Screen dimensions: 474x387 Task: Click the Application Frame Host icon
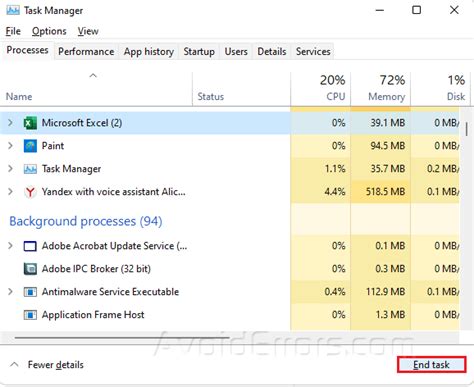(x=30, y=315)
